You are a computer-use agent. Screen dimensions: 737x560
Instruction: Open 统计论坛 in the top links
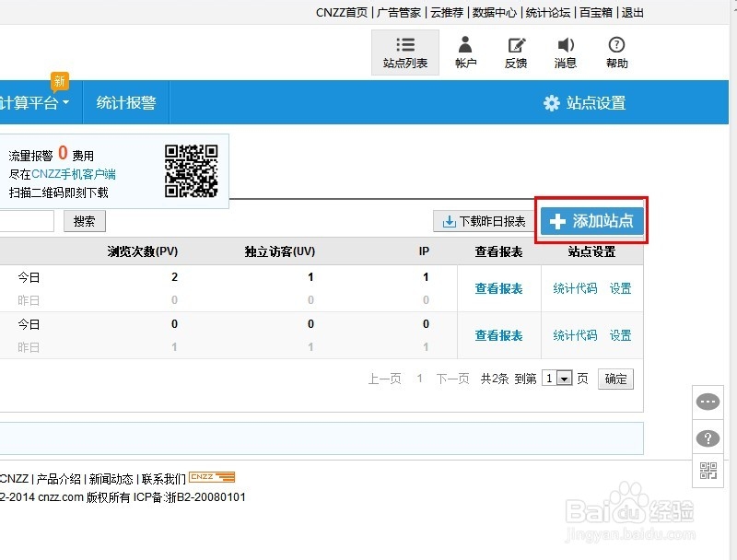click(548, 13)
